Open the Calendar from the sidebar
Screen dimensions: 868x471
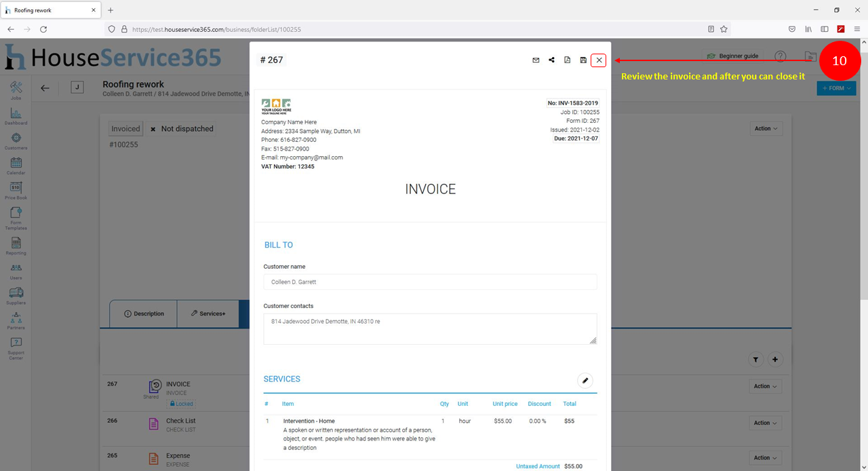tap(16, 166)
